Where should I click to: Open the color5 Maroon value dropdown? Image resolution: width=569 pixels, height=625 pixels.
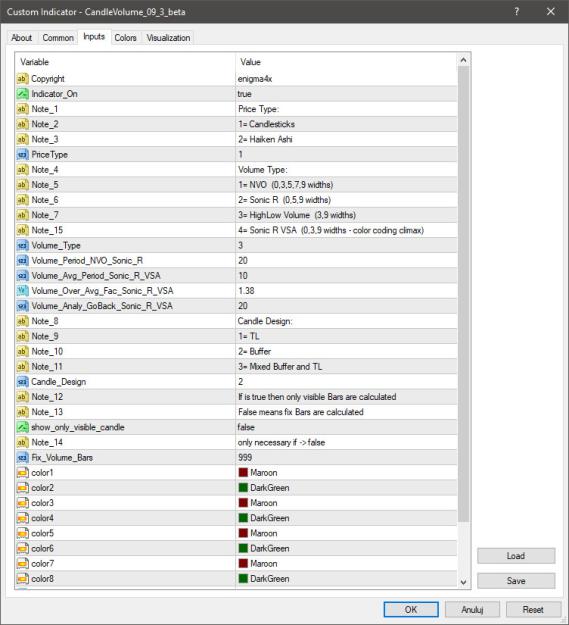point(346,533)
